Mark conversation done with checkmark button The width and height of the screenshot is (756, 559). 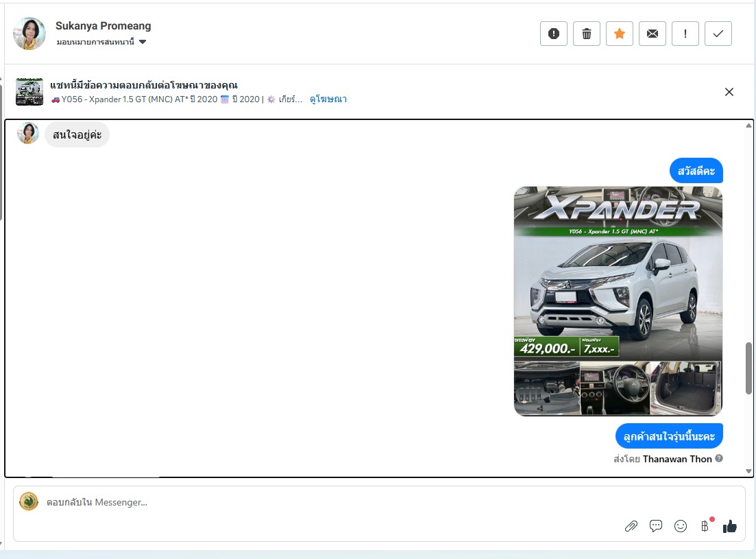[x=718, y=34]
